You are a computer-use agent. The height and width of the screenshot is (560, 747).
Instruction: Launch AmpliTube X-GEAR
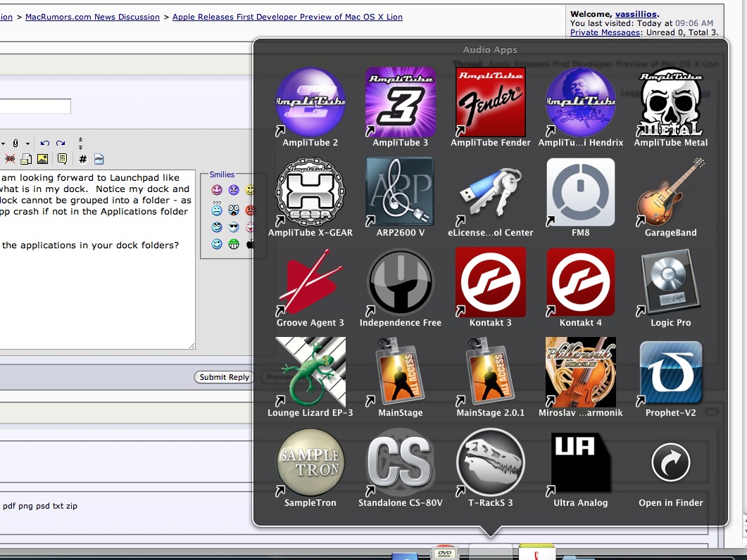[310, 192]
